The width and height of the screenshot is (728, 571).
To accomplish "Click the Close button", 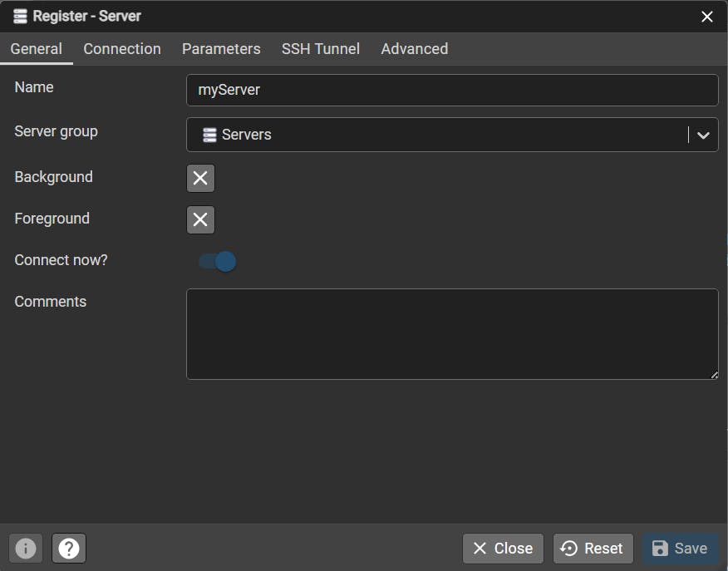I will (503, 549).
